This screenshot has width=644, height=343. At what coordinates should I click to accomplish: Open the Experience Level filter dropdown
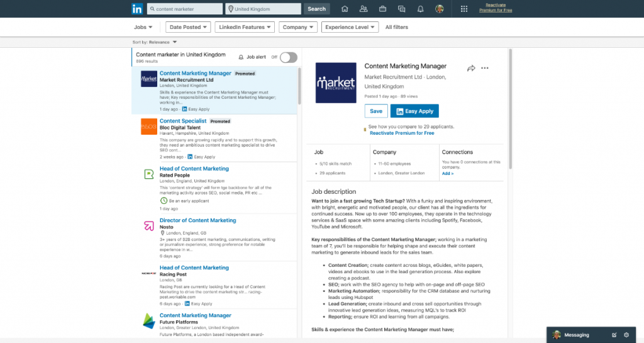pyautogui.click(x=350, y=27)
